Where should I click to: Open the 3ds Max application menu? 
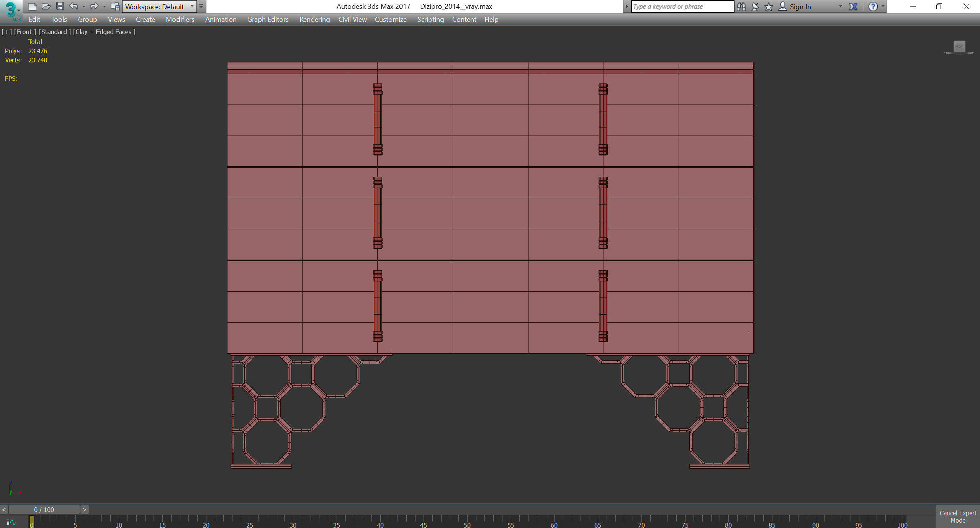point(11,10)
